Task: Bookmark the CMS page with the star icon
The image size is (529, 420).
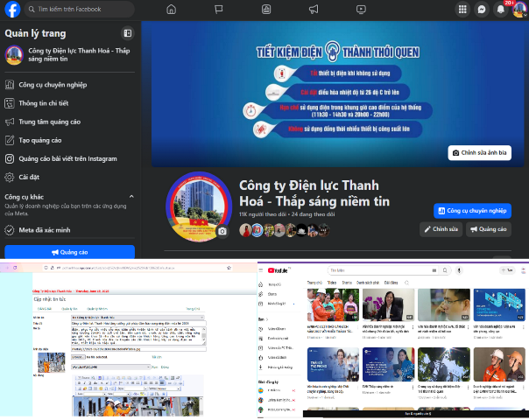Action: point(229,268)
